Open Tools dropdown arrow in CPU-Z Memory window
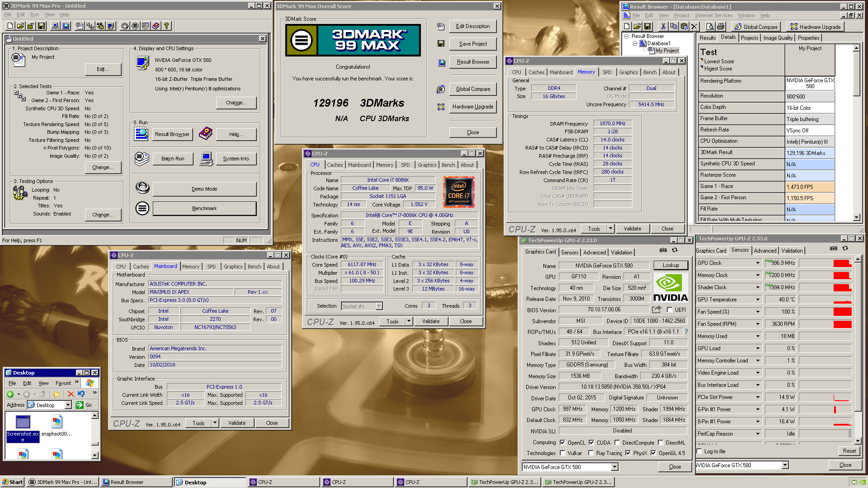Screen dimensions: 868x488 tap(610, 229)
